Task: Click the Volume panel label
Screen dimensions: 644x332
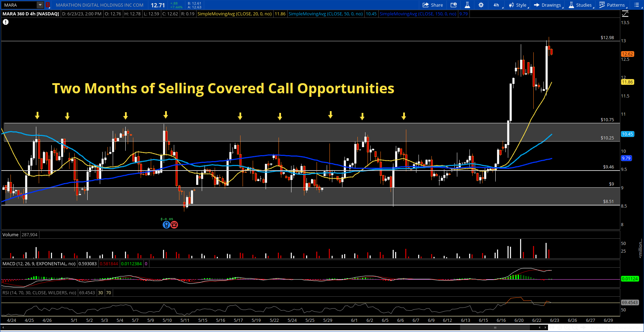Action: [10, 235]
